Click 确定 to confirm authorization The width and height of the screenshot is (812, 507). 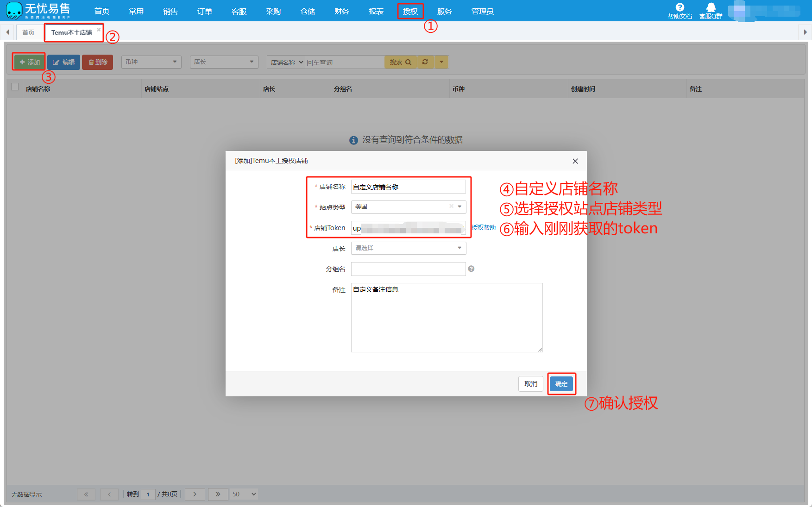coord(561,384)
